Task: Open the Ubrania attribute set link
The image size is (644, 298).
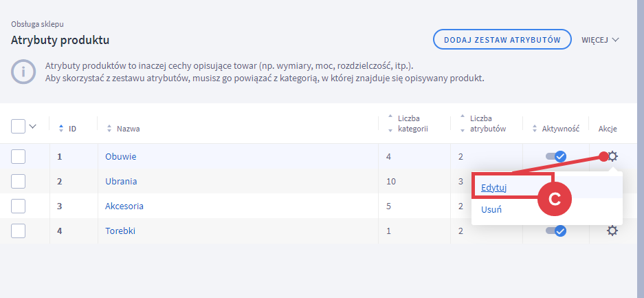Action: pos(121,181)
